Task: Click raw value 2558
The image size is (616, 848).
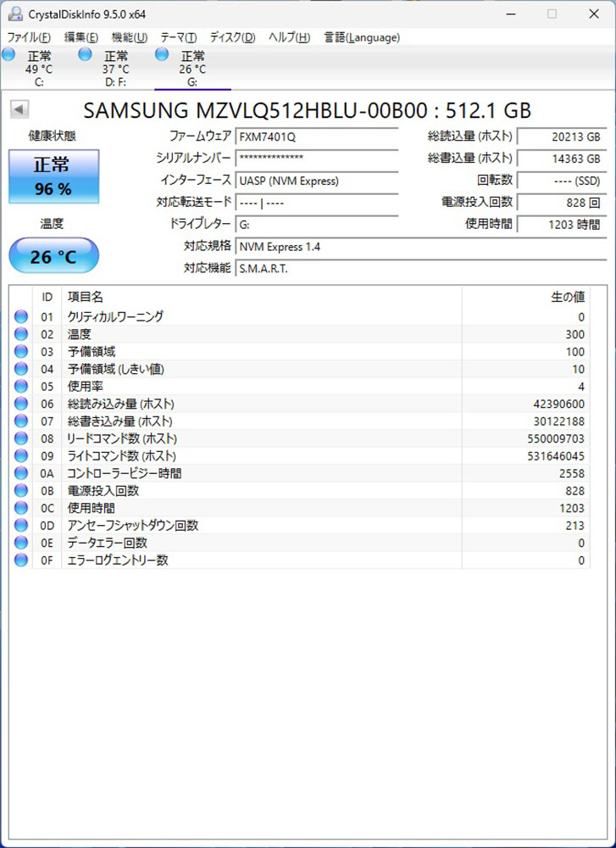Action: tap(572, 474)
